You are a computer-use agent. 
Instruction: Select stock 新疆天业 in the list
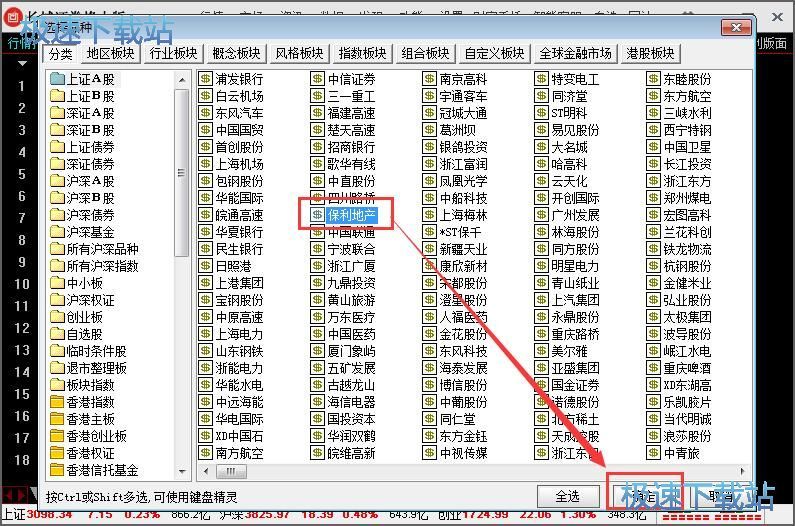[455, 249]
